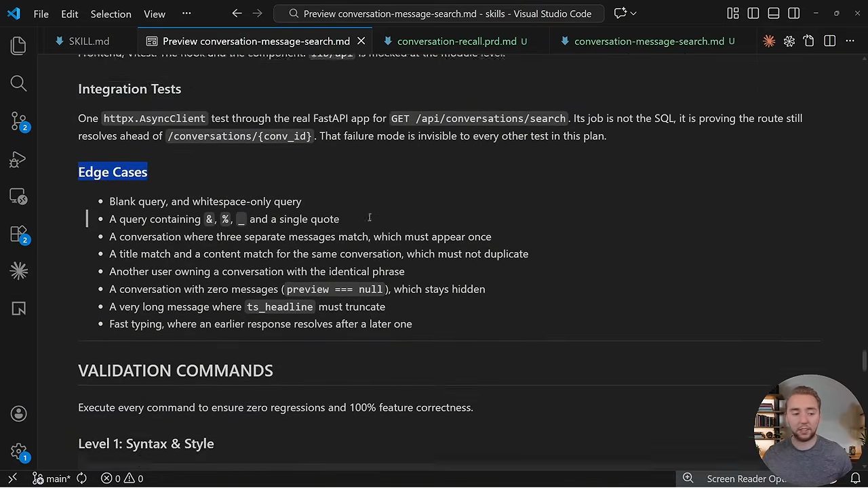
Task: Close the Preview conversation-message-search.md tab
Action: click(x=361, y=41)
